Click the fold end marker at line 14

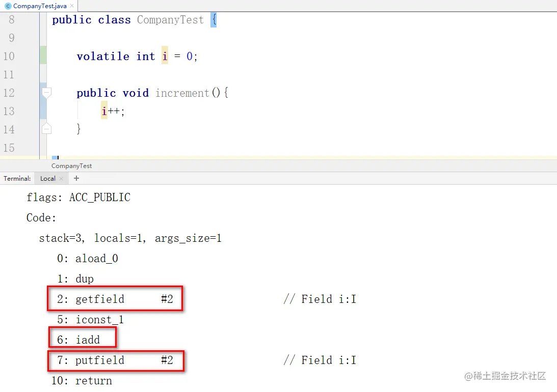46,129
